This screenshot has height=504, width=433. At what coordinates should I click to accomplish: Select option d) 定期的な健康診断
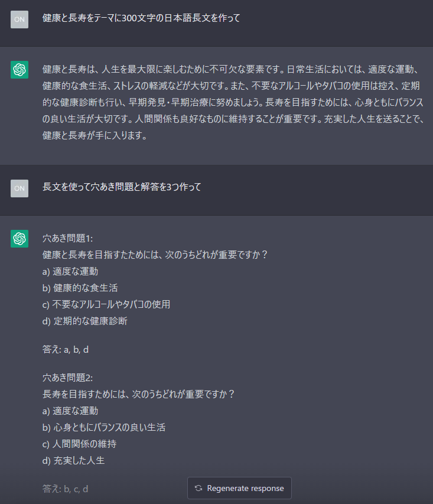click(85, 321)
